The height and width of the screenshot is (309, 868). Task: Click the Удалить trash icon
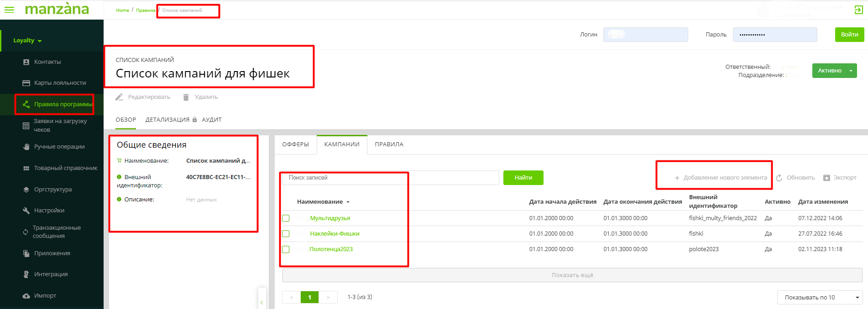(x=186, y=97)
